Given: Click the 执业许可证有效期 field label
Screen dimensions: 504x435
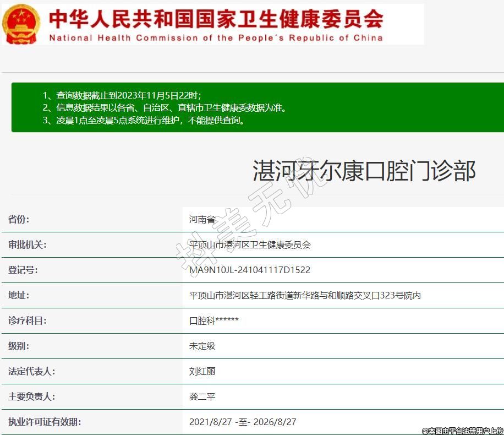Looking at the screenshot, I should 45,422.
